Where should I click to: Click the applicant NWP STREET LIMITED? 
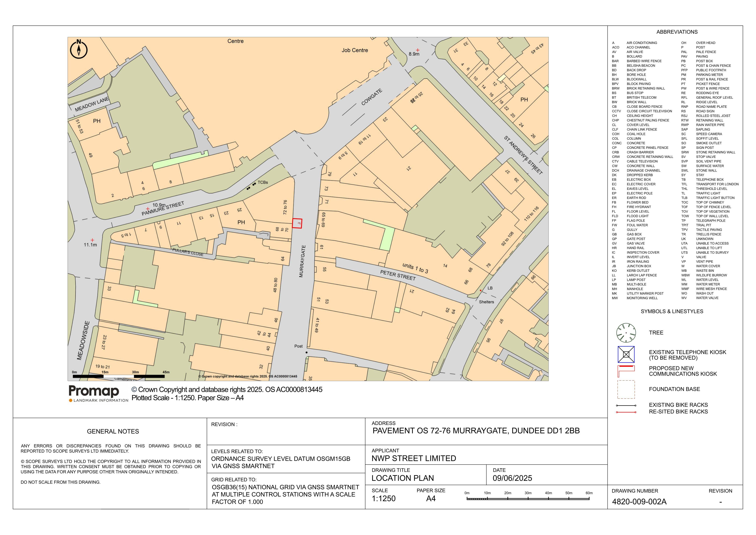[x=414, y=458]
